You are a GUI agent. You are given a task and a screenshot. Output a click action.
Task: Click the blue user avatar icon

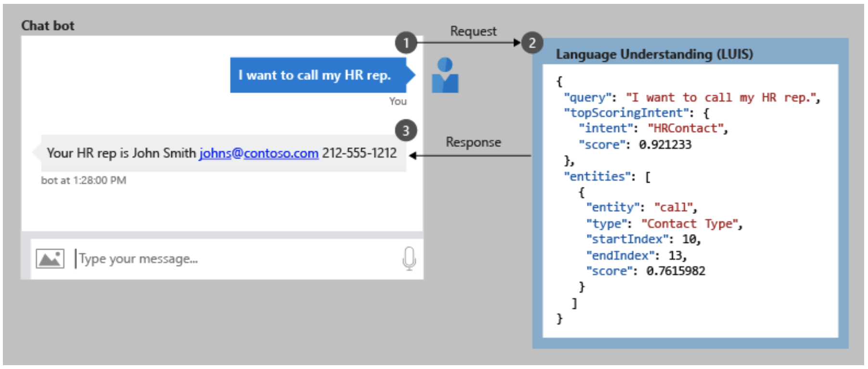coord(445,76)
